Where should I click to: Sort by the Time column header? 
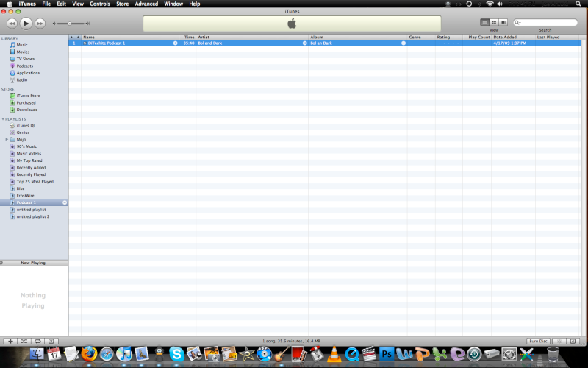click(187, 38)
